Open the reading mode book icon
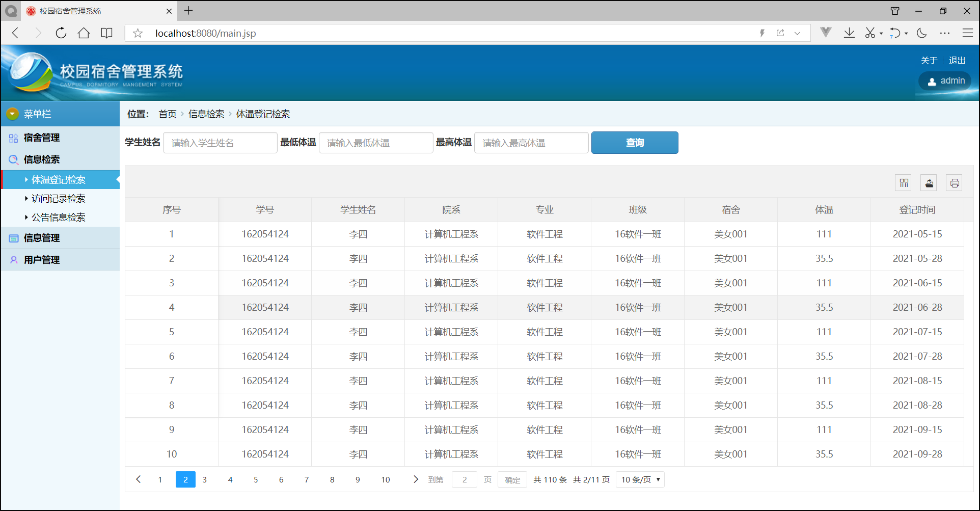Image resolution: width=980 pixels, height=511 pixels. pyautogui.click(x=106, y=33)
